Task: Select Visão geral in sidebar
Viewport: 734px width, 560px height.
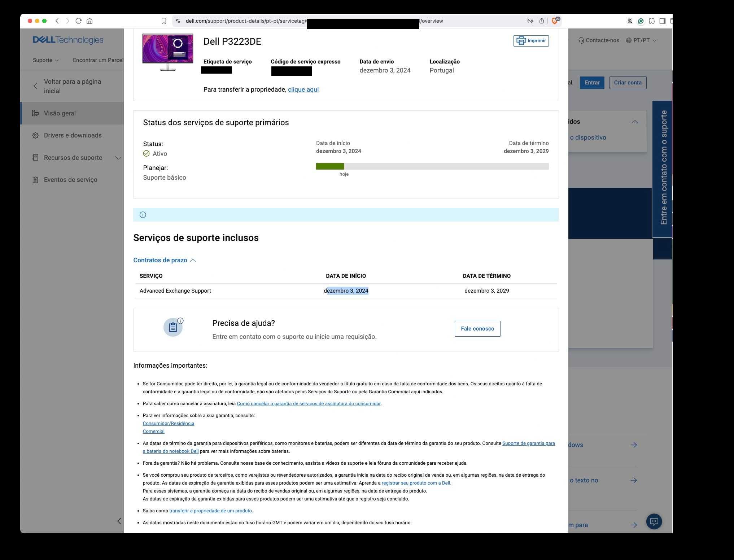Action: click(72, 113)
